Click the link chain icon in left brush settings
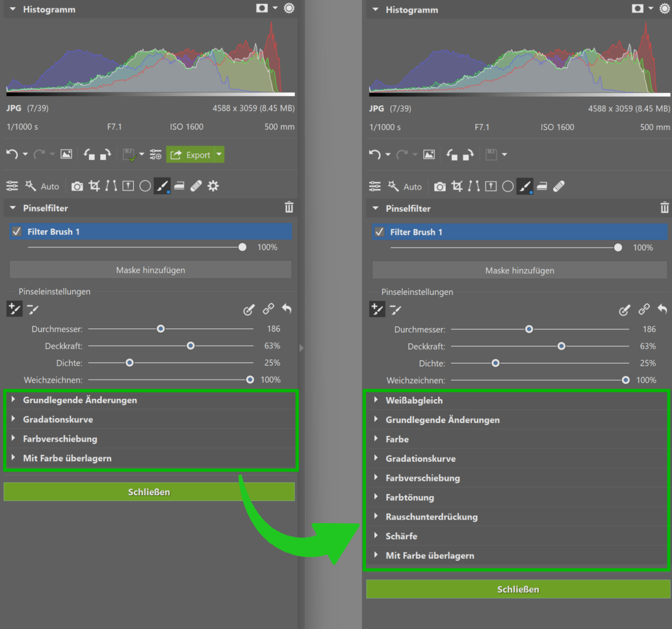This screenshot has width=672, height=629. coord(268,309)
